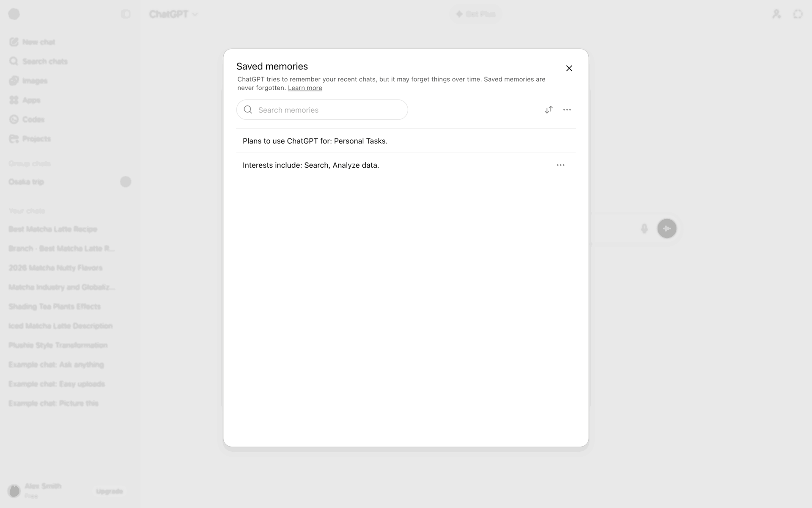The height and width of the screenshot is (508, 812).
Task: Click the Your chats section label
Action: coord(27,211)
